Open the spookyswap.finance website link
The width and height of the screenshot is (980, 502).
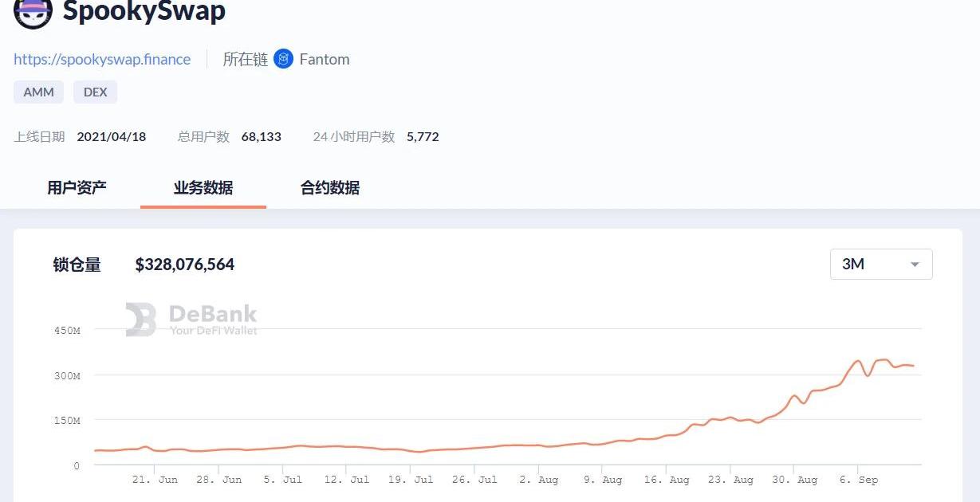click(102, 60)
